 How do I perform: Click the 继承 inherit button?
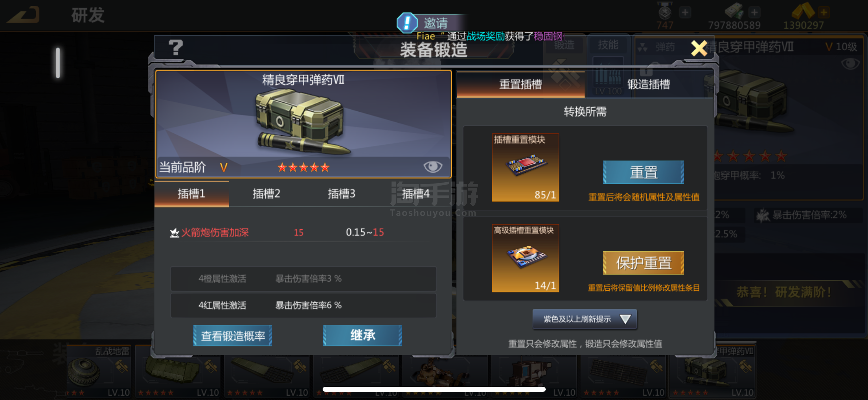point(362,336)
